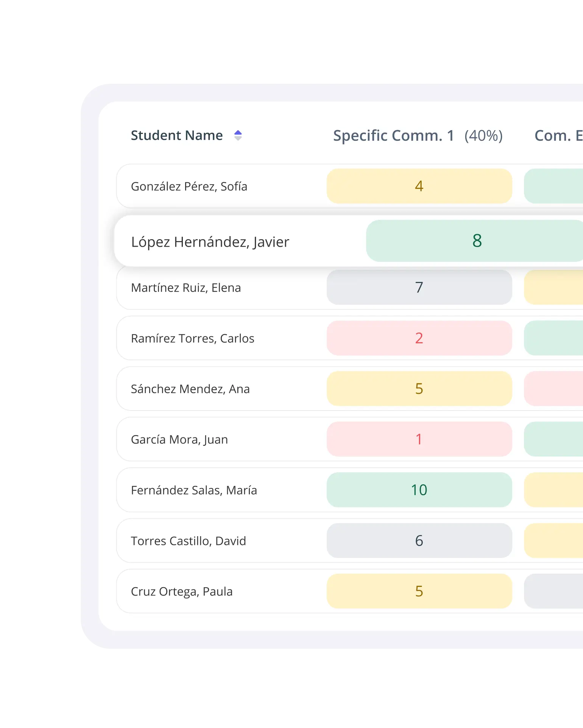Click the (40%) weight label in header

[x=483, y=135]
